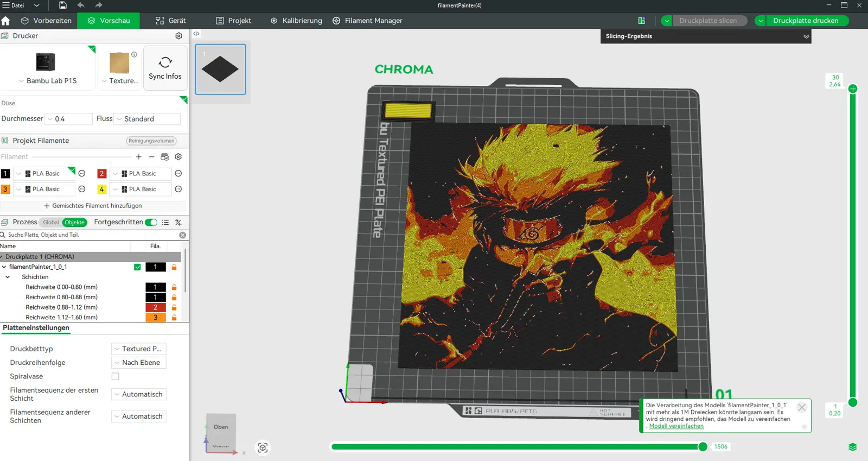868x461 pixels.
Task: Remove a filament with the minus icon
Action: tap(151, 157)
